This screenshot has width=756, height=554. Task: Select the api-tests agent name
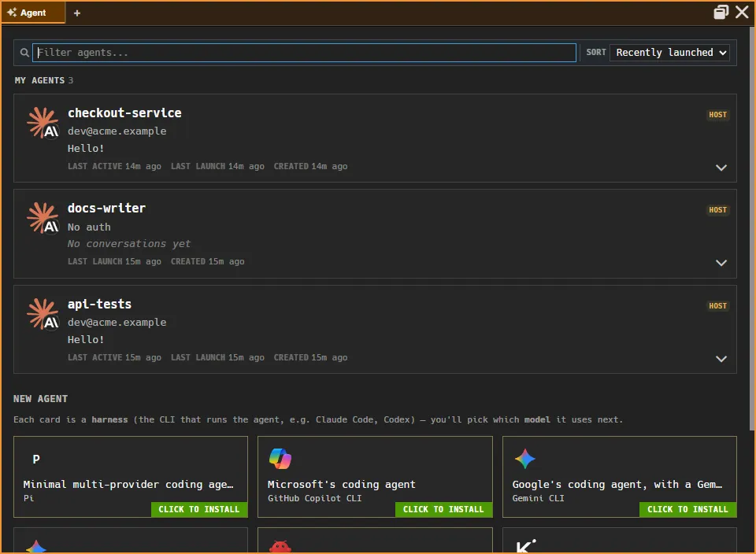[x=99, y=305]
